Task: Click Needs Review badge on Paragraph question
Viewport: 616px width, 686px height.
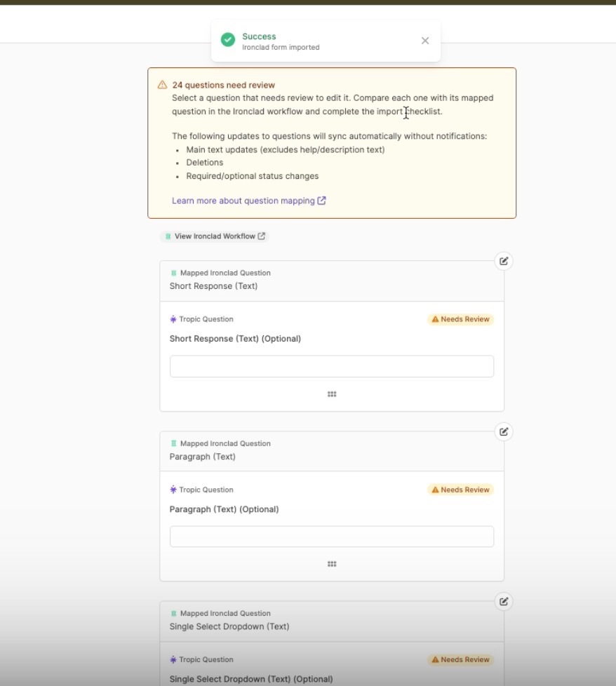Action: [x=460, y=490]
